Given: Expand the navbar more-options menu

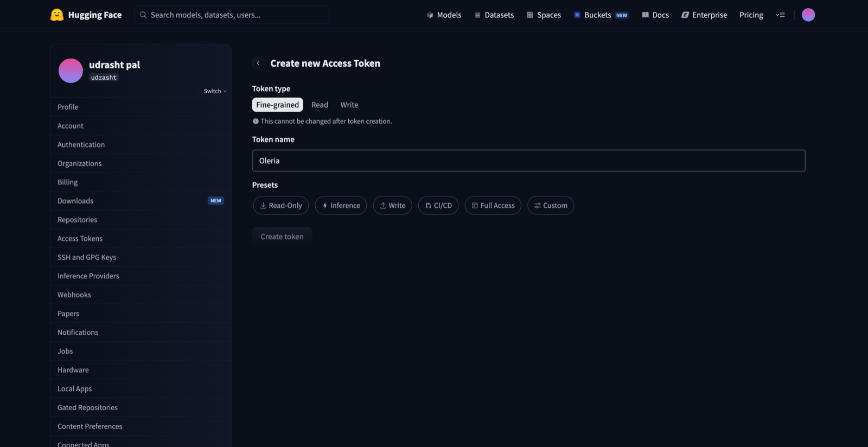Looking at the screenshot, I should [x=780, y=15].
